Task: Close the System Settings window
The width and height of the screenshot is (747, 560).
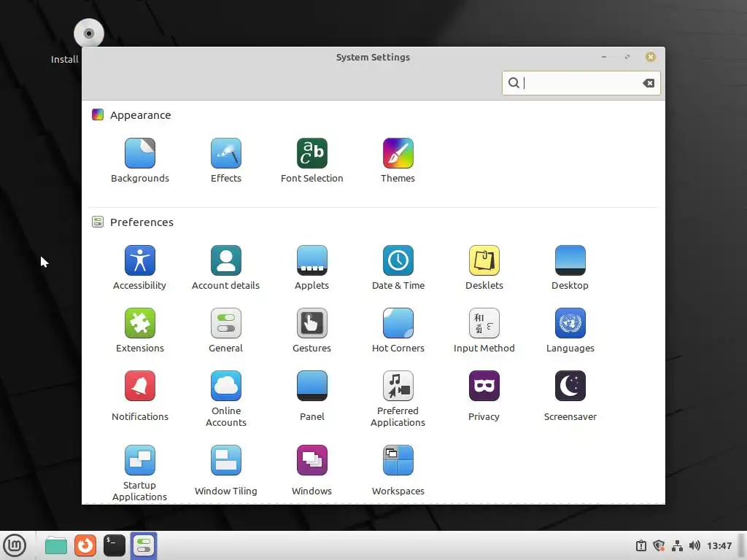Action: point(650,57)
